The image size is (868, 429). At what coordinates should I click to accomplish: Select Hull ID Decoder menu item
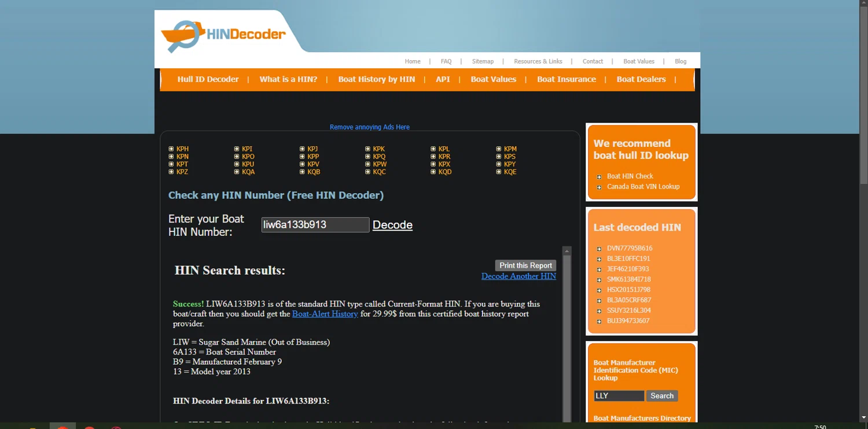click(208, 79)
